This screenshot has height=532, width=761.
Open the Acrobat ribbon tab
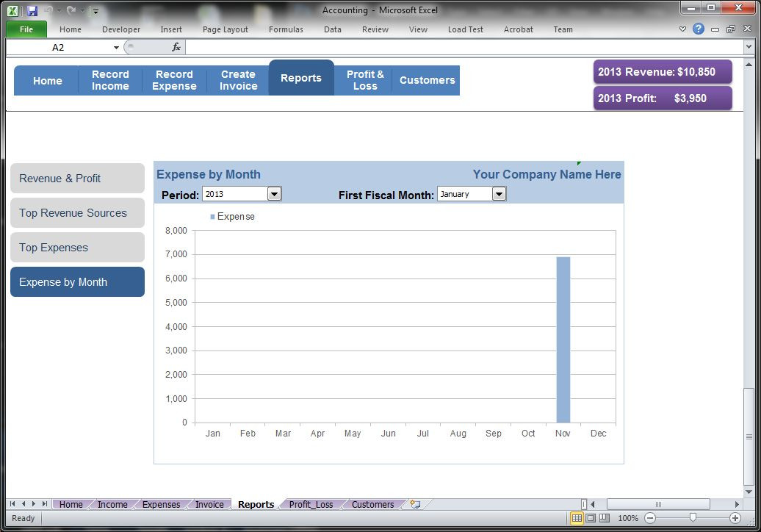click(519, 29)
